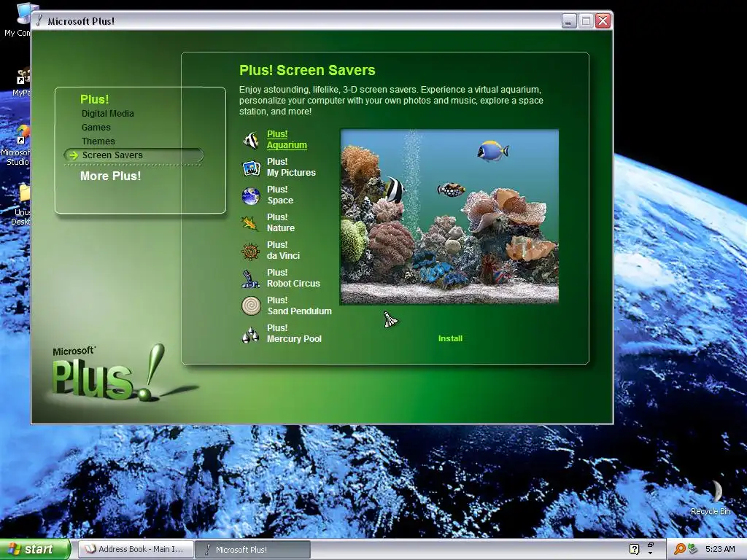Click the Plus! heading in sidebar
The height and width of the screenshot is (560, 747).
point(94,99)
